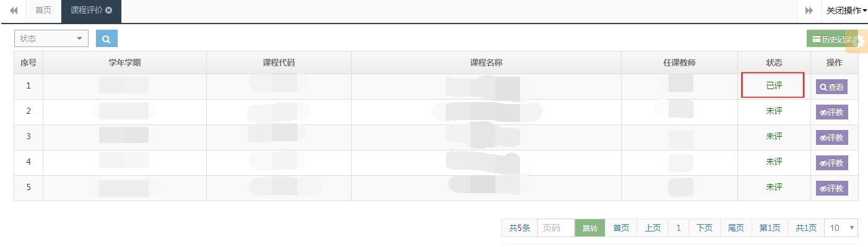Go to 下页 next page
868x247 pixels.
tap(705, 228)
